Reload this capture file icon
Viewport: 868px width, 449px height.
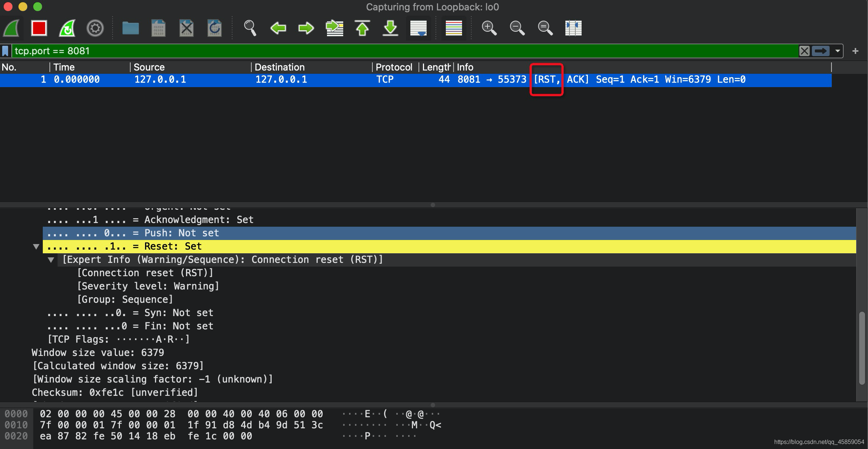tap(215, 28)
